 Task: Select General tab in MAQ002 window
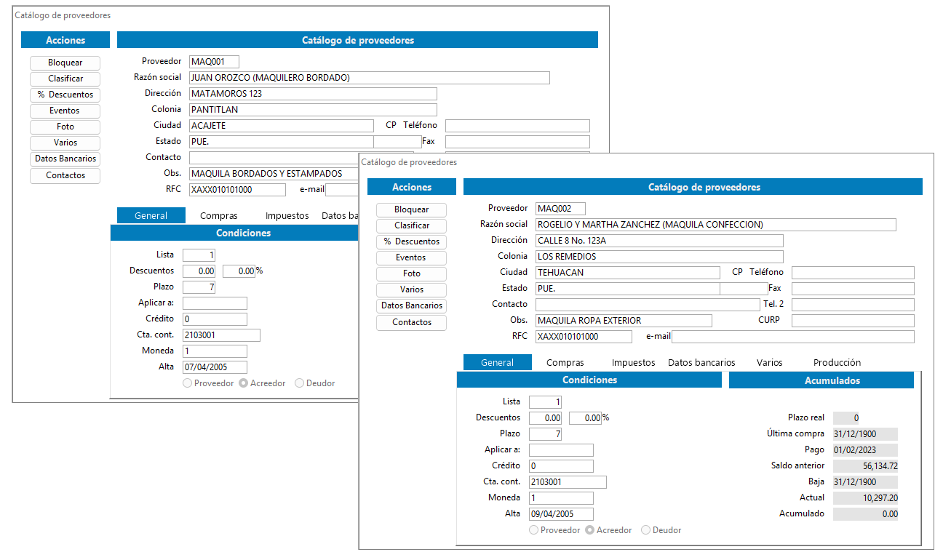point(497,362)
